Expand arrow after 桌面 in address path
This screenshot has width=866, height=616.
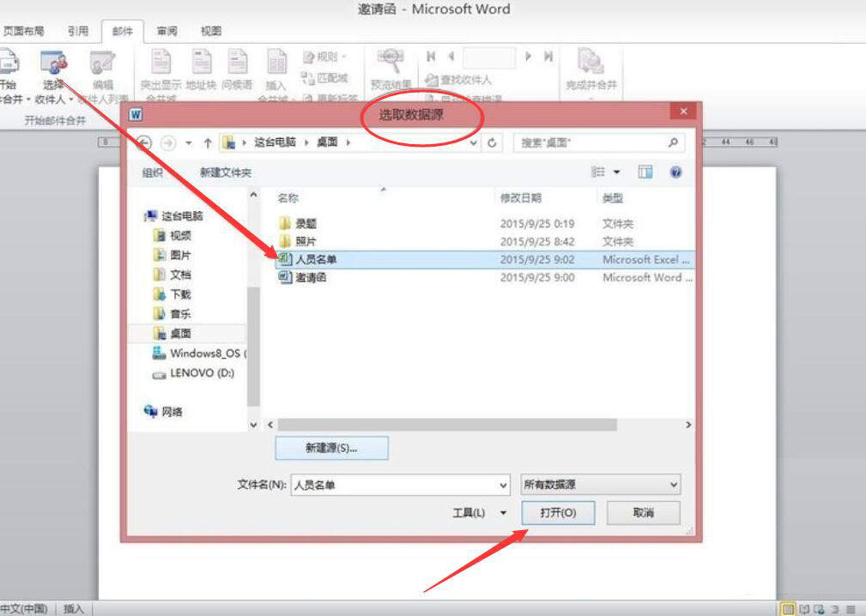348,143
